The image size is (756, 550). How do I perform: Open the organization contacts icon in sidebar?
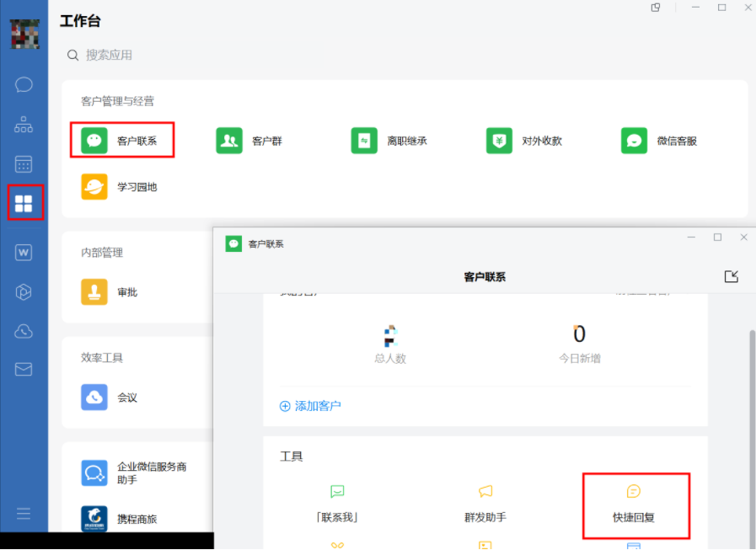click(x=24, y=125)
